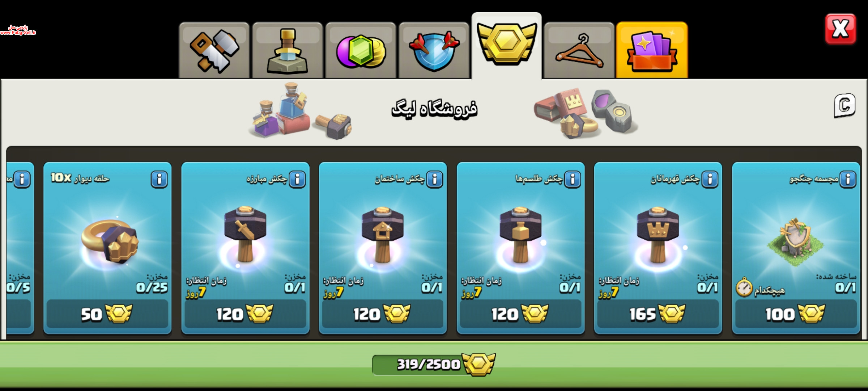
Task: Buy the warrior statue for 100 medals
Action: [x=796, y=314]
